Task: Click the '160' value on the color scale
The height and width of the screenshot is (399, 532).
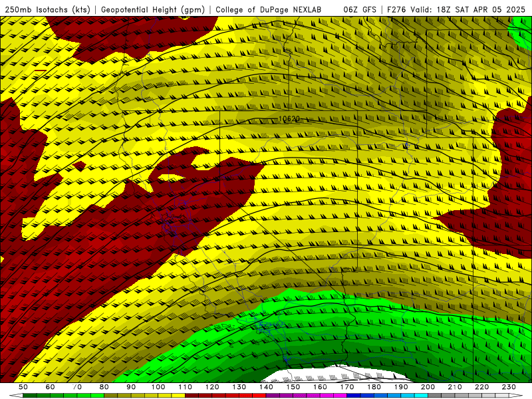Action: 320,387
